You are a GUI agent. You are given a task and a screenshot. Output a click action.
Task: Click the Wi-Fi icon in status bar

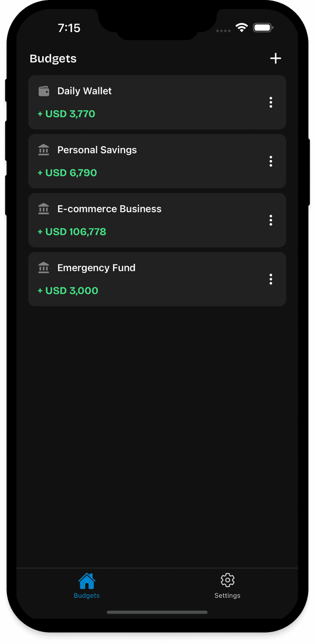tap(241, 28)
